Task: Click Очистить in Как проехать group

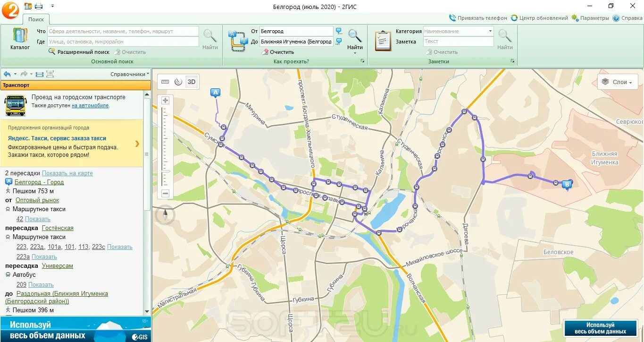Action: point(278,52)
